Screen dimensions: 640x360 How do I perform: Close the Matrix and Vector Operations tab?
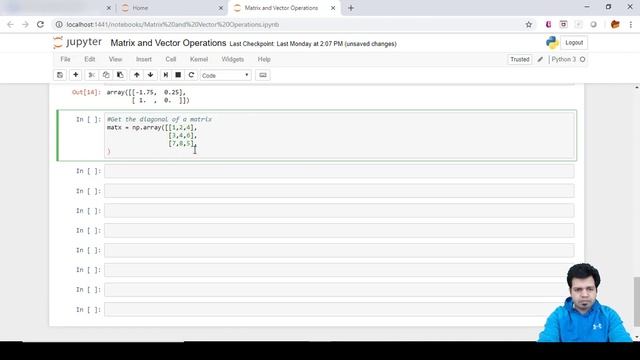coord(333,8)
